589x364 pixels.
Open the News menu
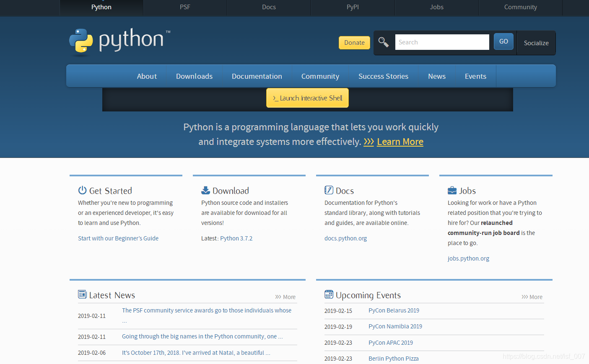click(x=437, y=76)
